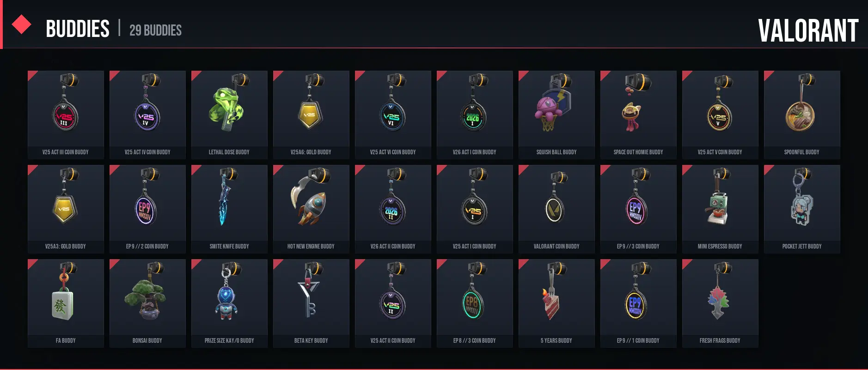Select the 5 Years Buddy cake slice
Viewport: 868px width, 370px height.
point(556,303)
